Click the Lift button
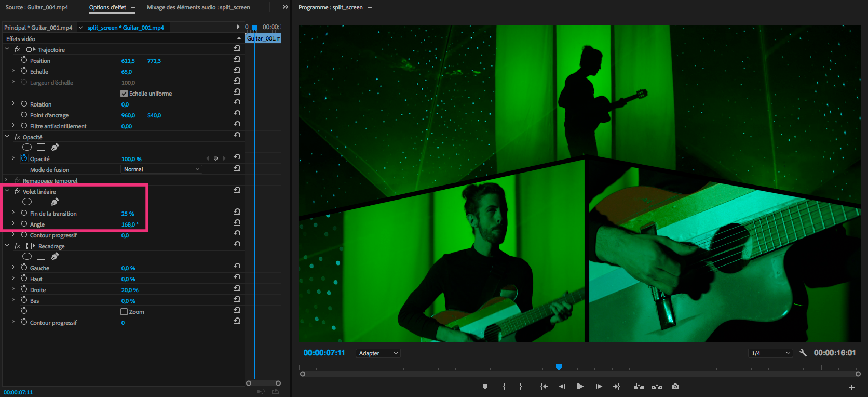 (639, 387)
